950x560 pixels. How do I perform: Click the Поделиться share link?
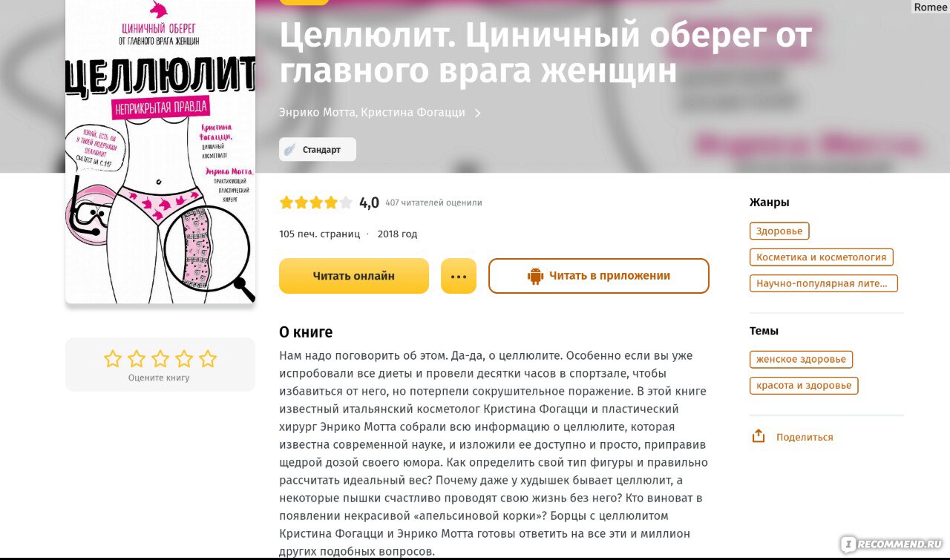(x=805, y=438)
